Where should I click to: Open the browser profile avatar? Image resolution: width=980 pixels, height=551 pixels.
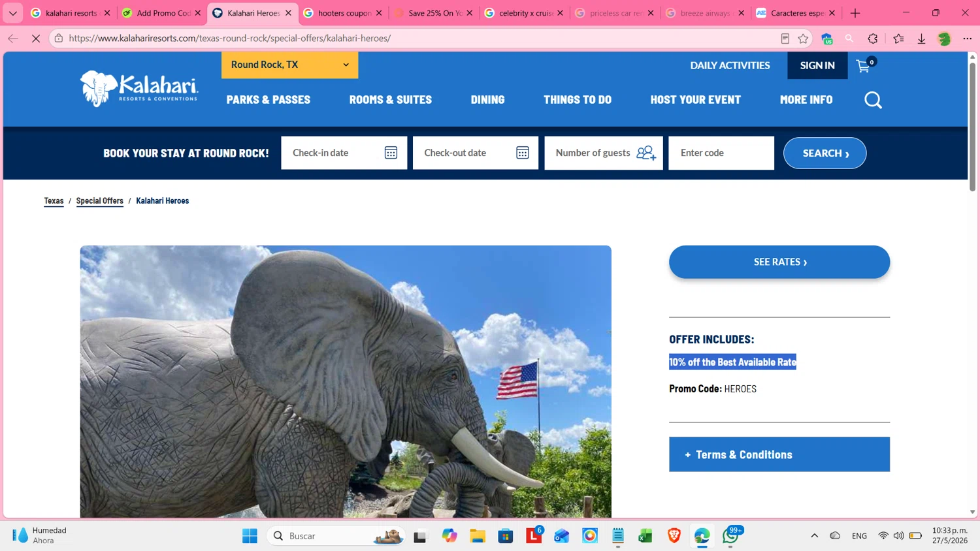[944, 39]
